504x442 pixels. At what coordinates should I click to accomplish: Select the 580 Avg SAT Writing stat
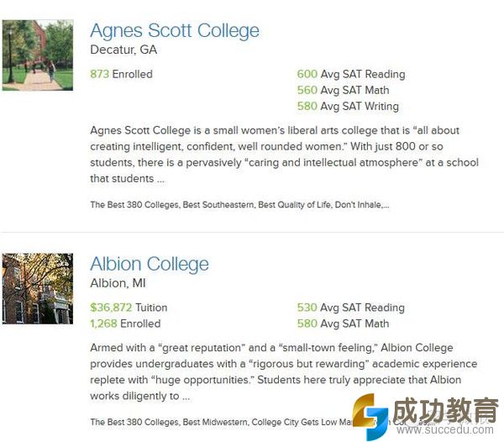click(x=348, y=107)
